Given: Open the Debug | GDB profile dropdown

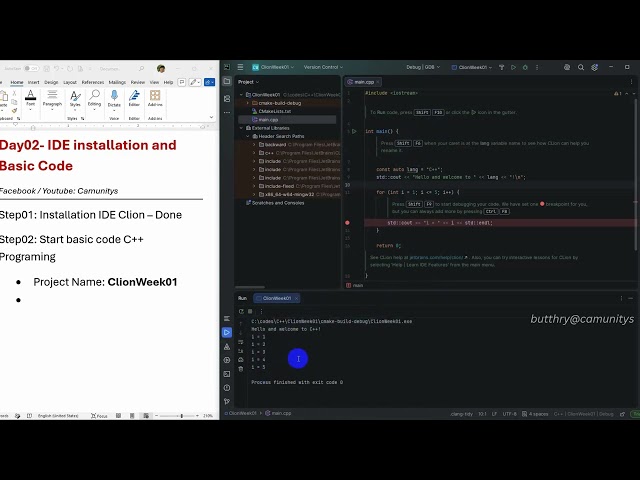Looking at the screenshot, I should pos(423,67).
